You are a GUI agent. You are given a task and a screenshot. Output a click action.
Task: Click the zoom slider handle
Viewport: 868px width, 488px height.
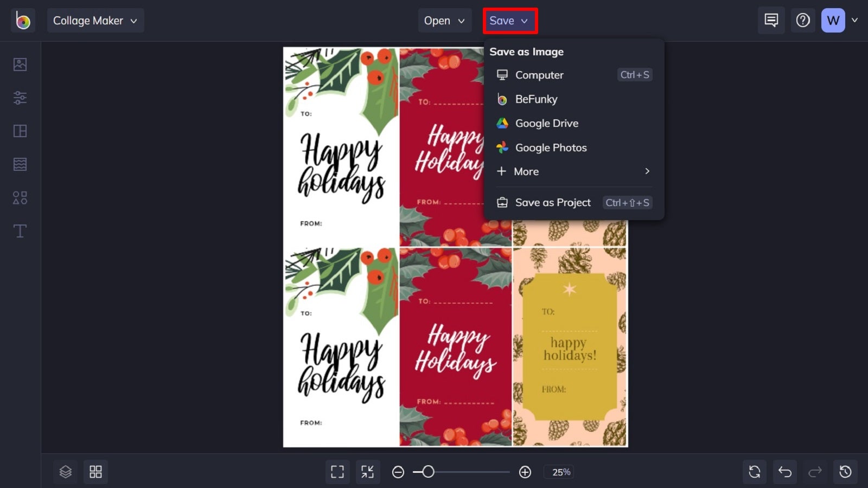[428, 472]
